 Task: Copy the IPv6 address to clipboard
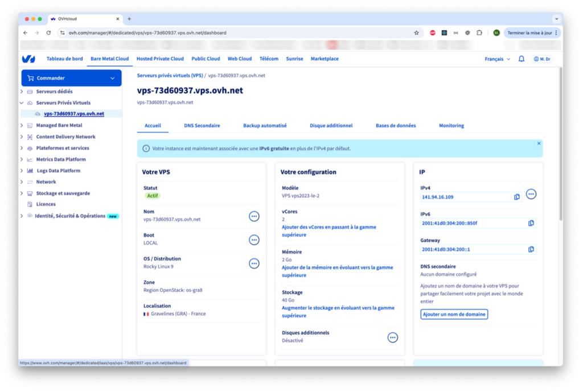531,223
